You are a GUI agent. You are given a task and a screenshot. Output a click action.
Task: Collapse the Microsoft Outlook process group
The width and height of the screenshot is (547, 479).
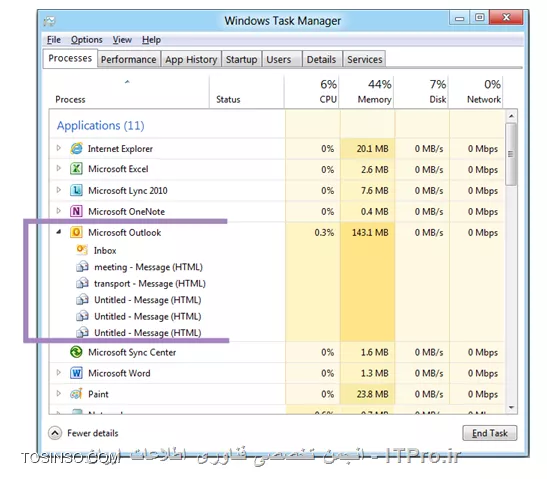[x=59, y=232]
